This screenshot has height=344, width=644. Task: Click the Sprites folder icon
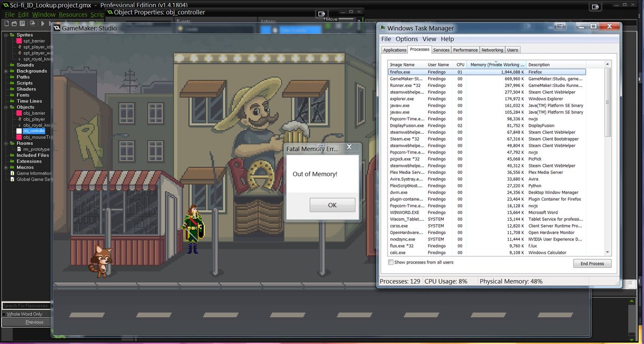point(12,35)
